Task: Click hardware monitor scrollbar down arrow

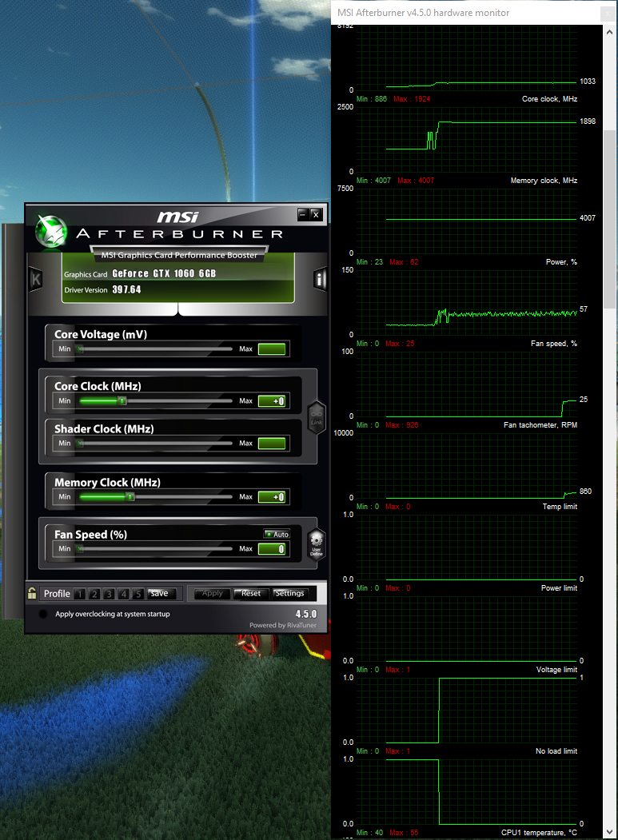Action: [x=609, y=832]
